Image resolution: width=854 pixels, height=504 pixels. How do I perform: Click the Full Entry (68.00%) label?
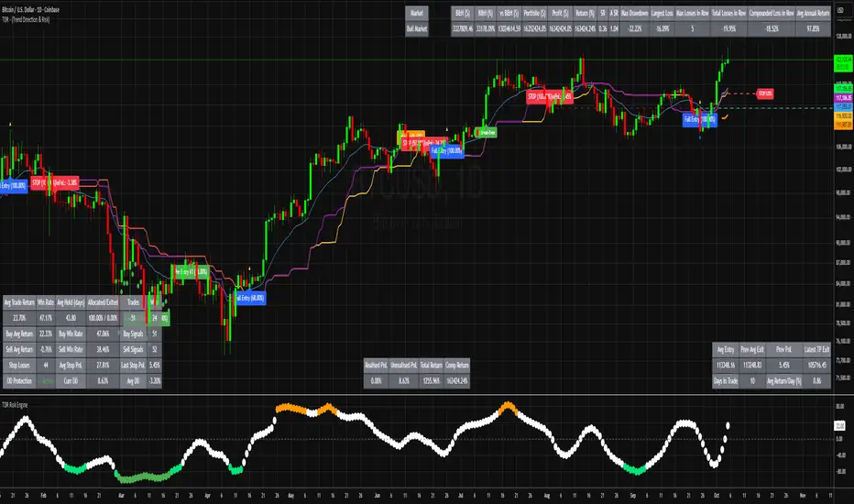(250, 298)
